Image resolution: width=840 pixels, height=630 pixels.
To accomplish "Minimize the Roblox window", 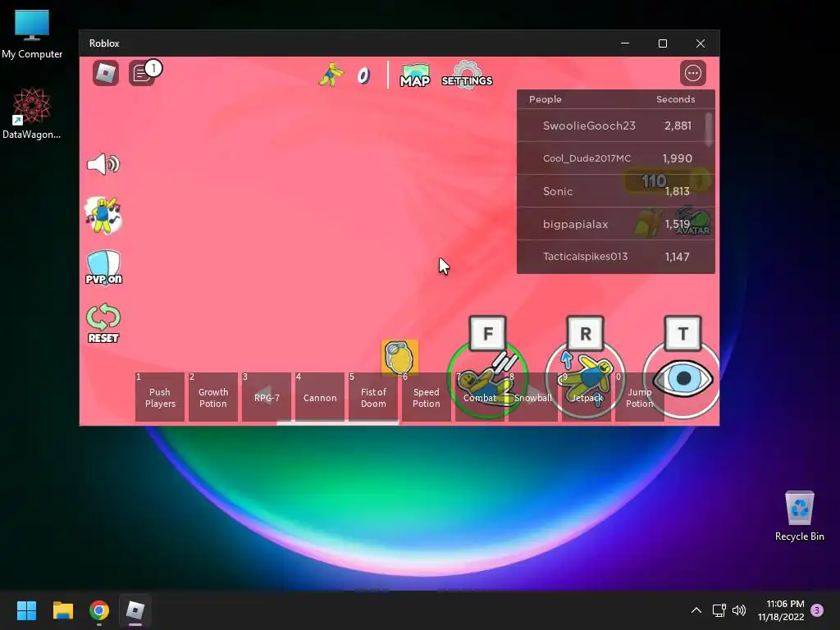I will tap(625, 43).
